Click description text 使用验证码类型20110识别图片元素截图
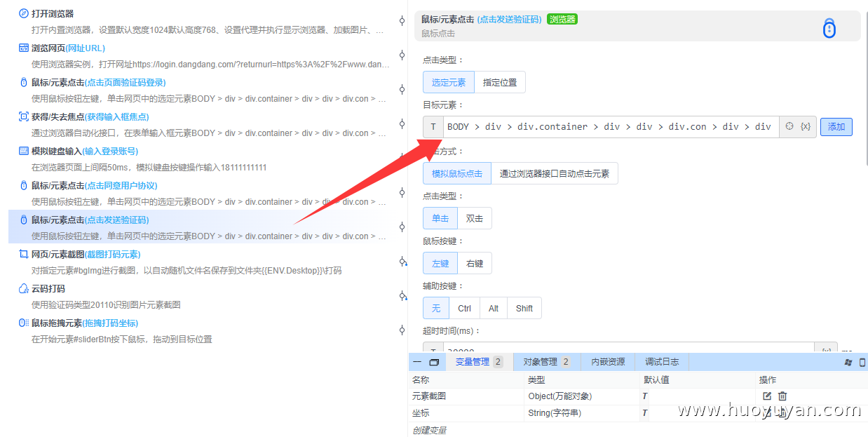 pos(106,305)
